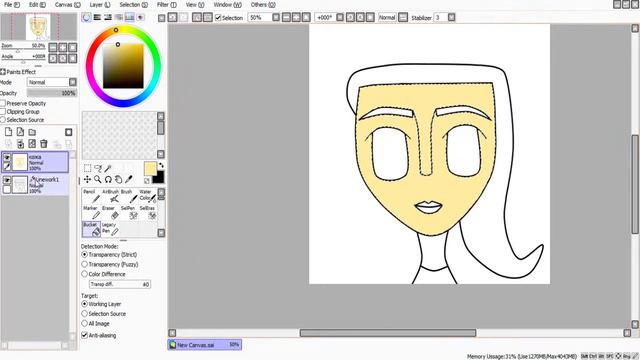This screenshot has width=640, height=360.
Task: Click the undo button in toolbar
Action: (x=173, y=18)
